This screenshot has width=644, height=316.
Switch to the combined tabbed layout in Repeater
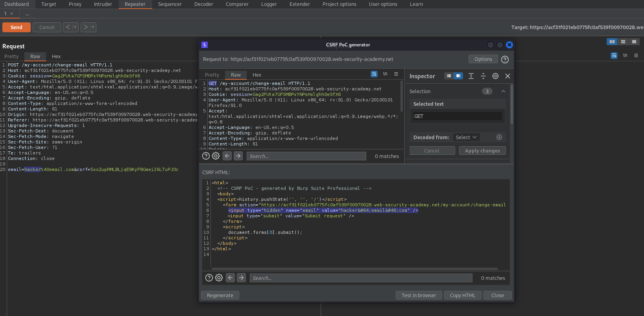634,41
